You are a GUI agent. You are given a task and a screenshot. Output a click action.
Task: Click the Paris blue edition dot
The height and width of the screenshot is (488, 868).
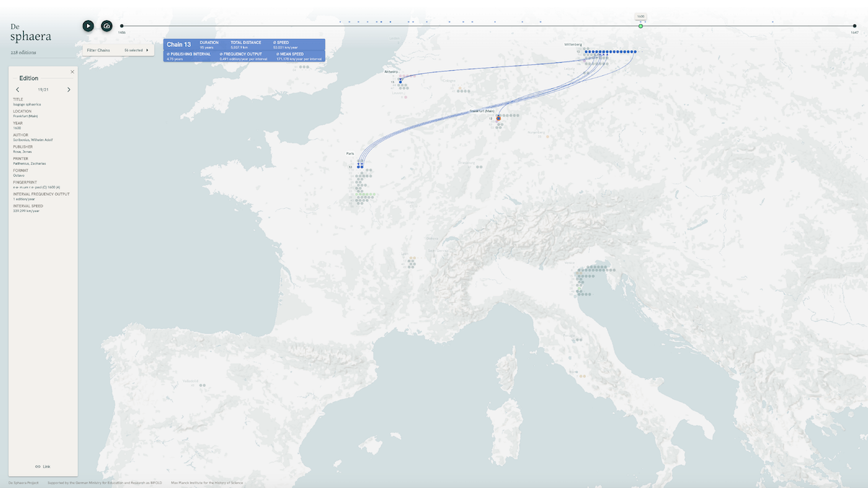[x=359, y=167]
